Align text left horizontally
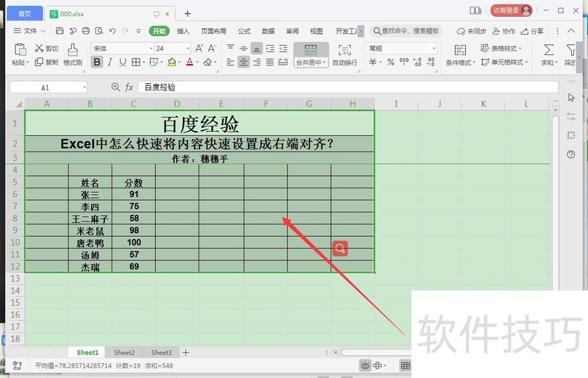Screen dimensions: 588x378 [231, 62]
